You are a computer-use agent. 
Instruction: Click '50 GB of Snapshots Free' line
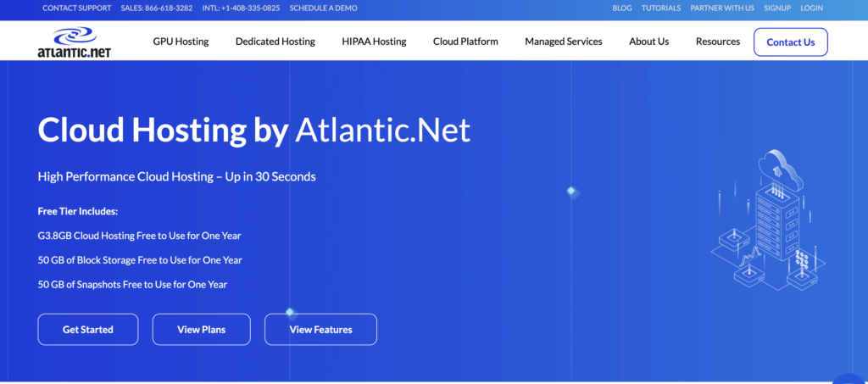(132, 285)
